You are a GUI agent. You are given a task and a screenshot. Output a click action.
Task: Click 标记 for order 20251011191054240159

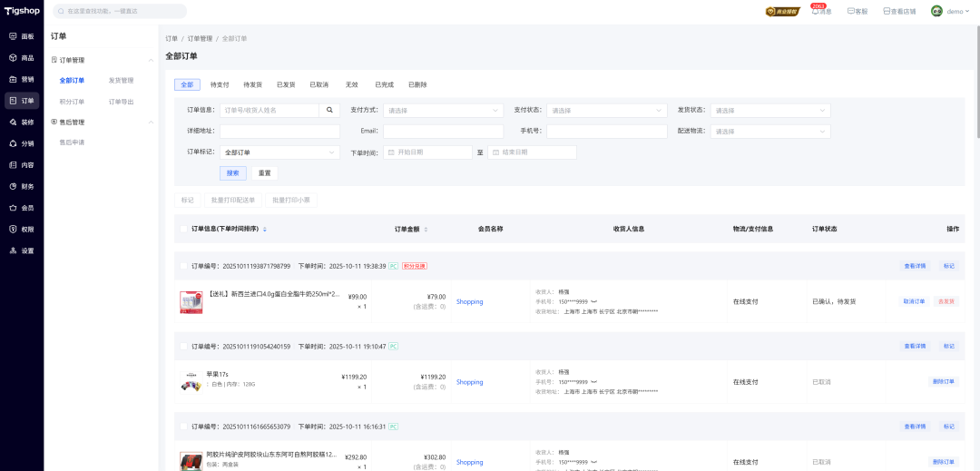coord(949,346)
